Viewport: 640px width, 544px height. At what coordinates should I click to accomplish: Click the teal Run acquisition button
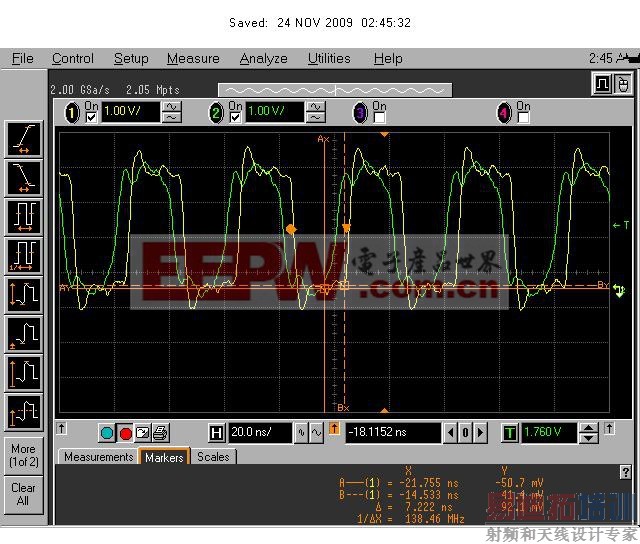pyautogui.click(x=107, y=433)
